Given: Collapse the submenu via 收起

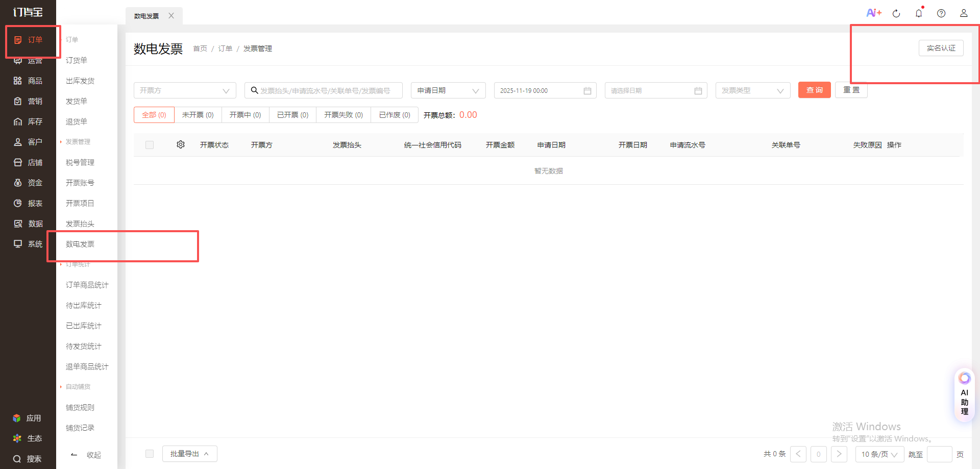Looking at the screenshot, I should tap(87, 455).
